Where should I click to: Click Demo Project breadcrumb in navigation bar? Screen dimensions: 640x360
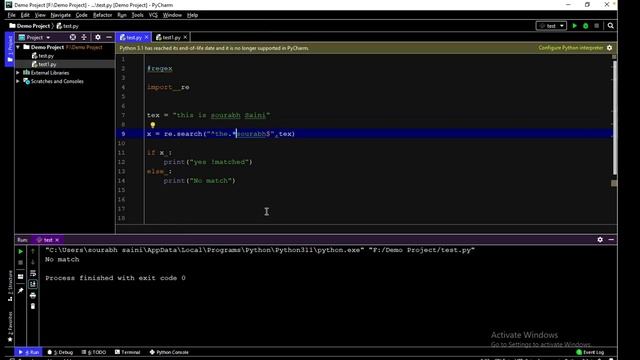[x=29, y=26]
